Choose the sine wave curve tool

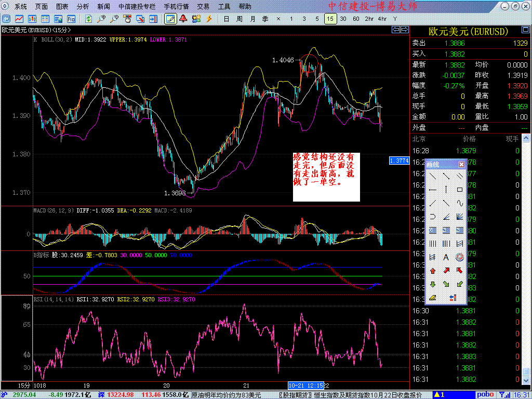coord(459,203)
